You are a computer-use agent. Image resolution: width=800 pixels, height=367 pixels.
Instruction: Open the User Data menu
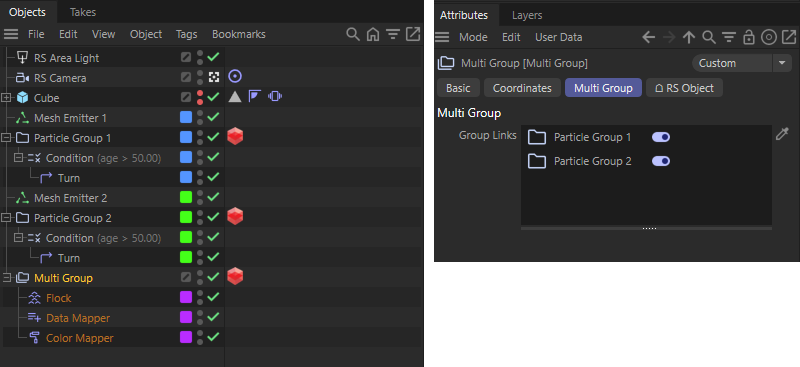point(559,37)
